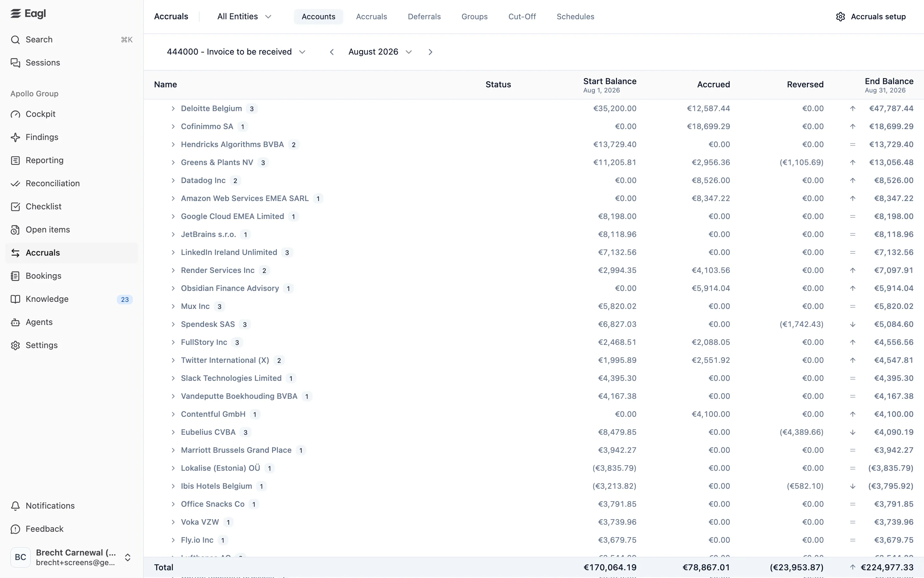Expand the Greens & Plants NV row

(173, 162)
